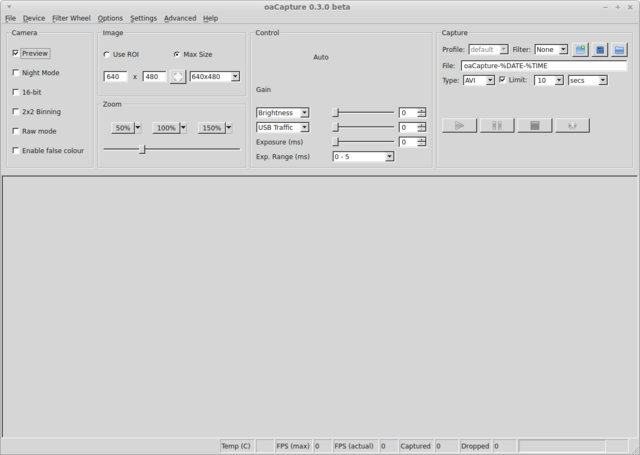Open the Type AVI dropdown
Viewport: 640px width, 455px height.
click(479, 80)
